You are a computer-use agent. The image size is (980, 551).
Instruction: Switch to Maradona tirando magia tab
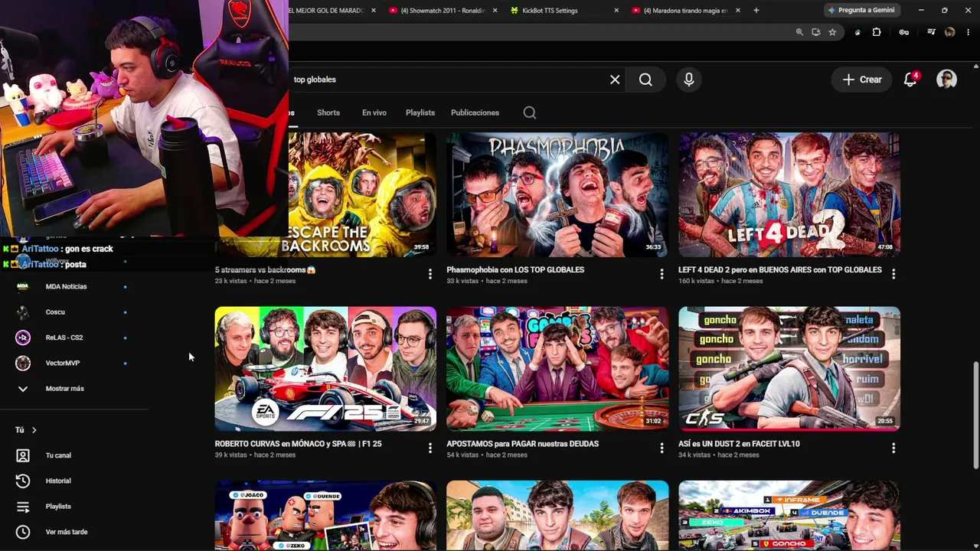(x=685, y=11)
